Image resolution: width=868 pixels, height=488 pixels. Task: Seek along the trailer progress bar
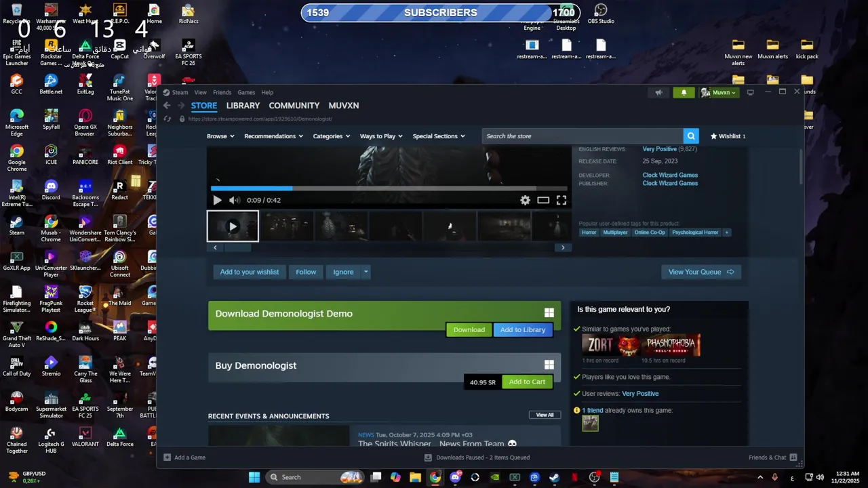(389, 188)
